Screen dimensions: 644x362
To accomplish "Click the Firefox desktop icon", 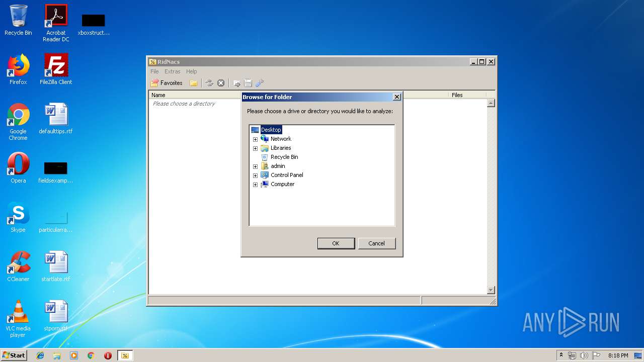I will coord(18,69).
